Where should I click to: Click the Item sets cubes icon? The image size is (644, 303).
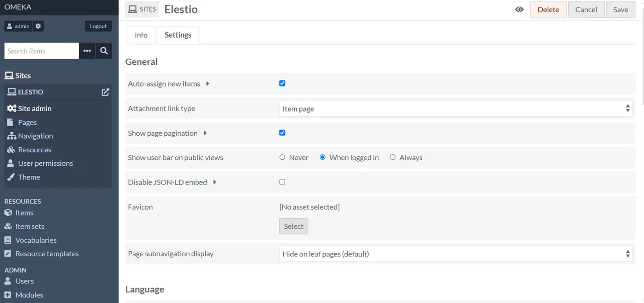pos(8,226)
